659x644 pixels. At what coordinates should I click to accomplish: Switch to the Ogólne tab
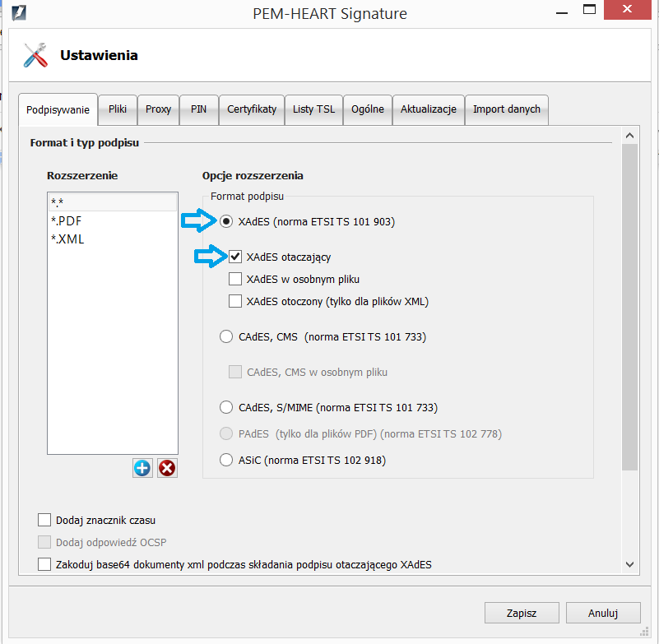pyautogui.click(x=368, y=109)
